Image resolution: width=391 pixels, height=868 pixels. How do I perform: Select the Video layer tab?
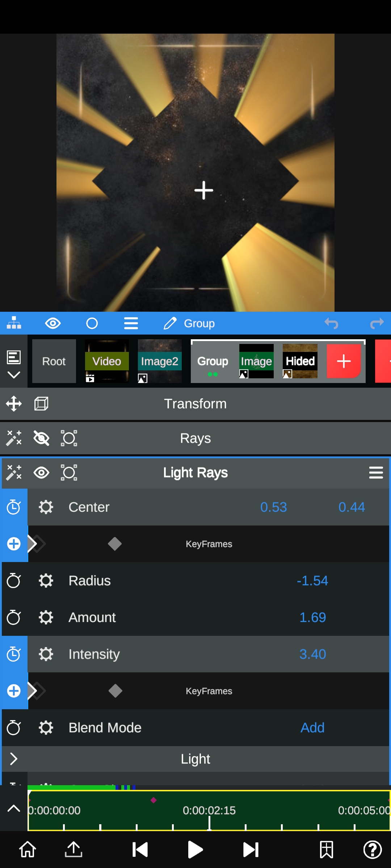(107, 361)
